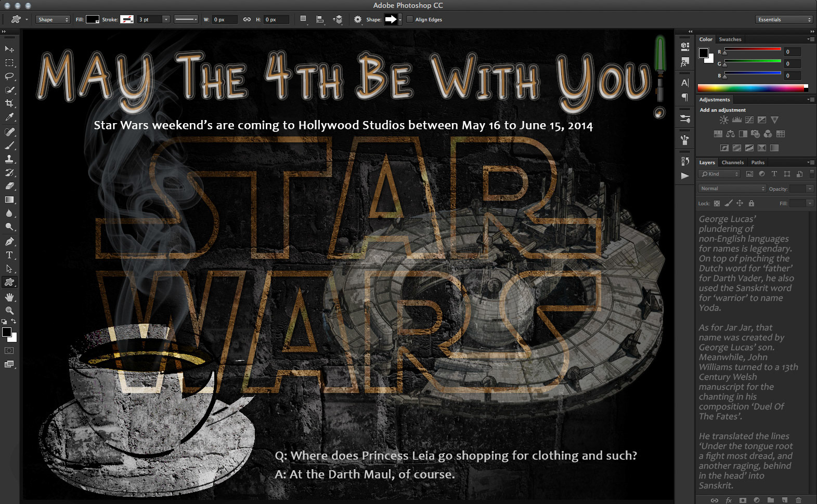The height and width of the screenshot is (504, 817).
Task: Open the Kind layer filter dropdown
Action: (719, 174)
